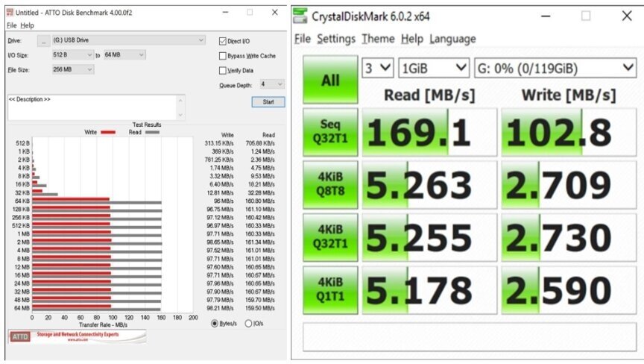
Task: Click the Write [MB/s] column header
Action: (x=569, y=95)
